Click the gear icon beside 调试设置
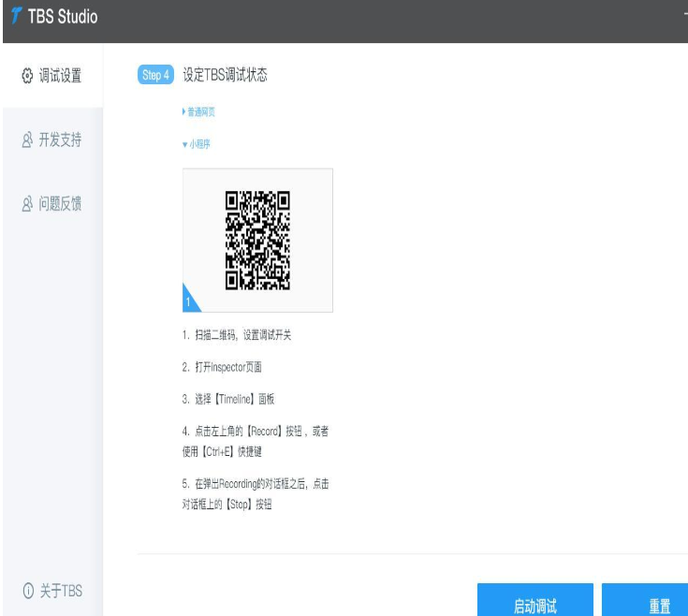Screen dimensions: 688x616 pyautogui.click(x=27, y=76)
